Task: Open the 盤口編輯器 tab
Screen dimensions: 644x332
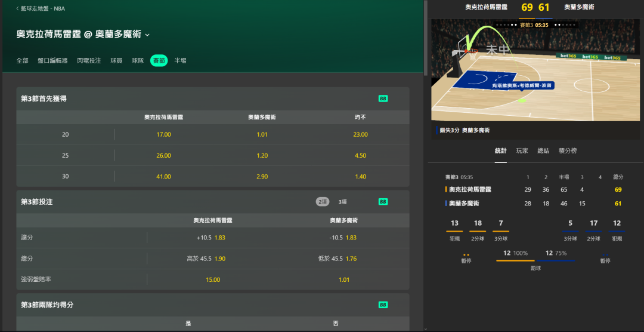Action: 52,60
